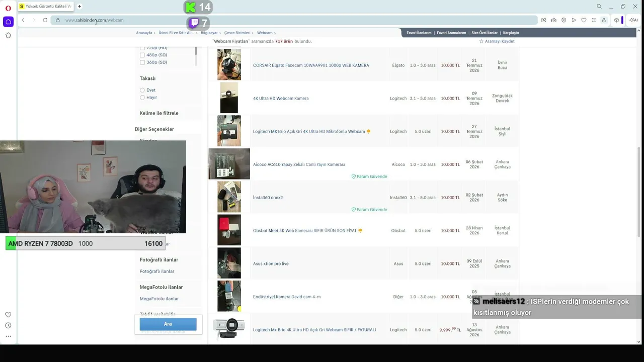View Aicoco AC610 product thumbnail
This screenshot has width=644, height=362.
229,164
